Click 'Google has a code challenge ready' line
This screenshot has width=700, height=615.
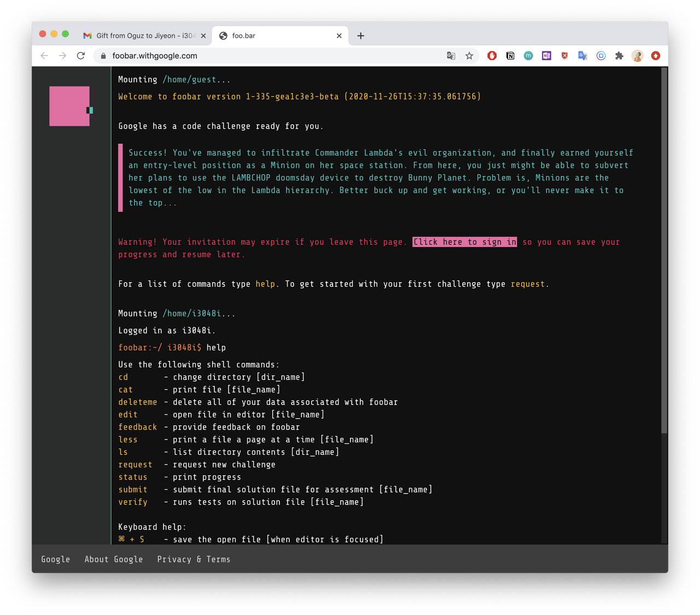click(x=221, y=126)
